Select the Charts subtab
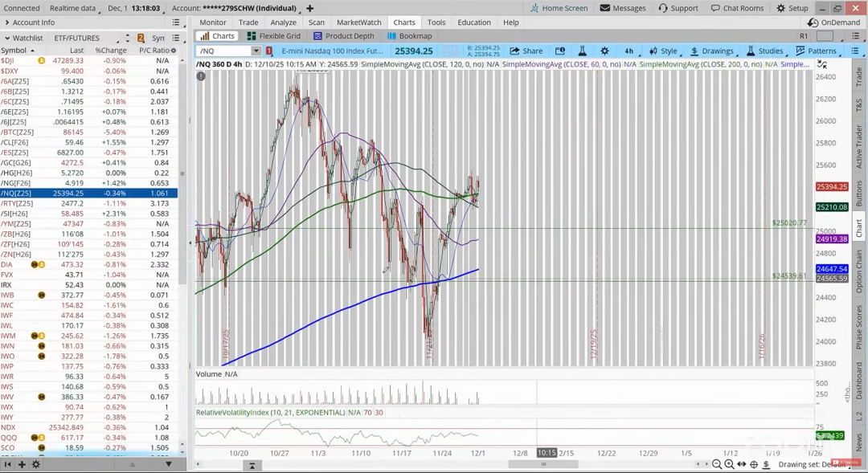The image size is (868, 473). [x=218, y=36]
